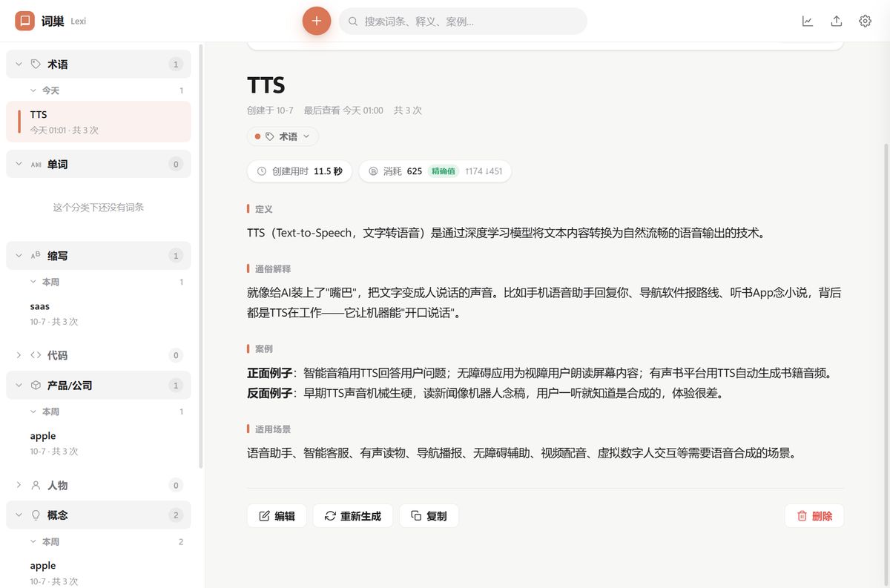Screen dimensions: 890x588
Task: Focus the 搜索词条、释义、案例 search field
Action: tap(463, 21)
